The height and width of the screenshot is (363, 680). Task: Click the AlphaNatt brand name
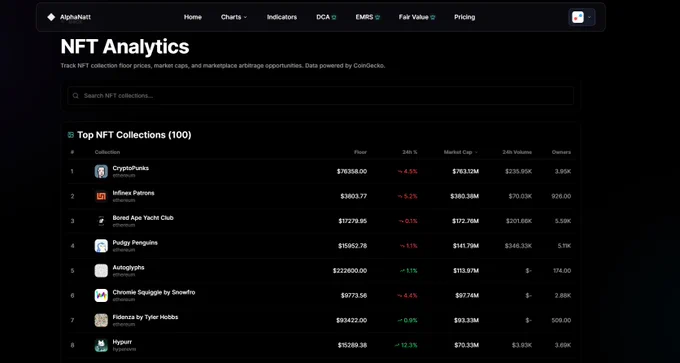coord(75,17)
